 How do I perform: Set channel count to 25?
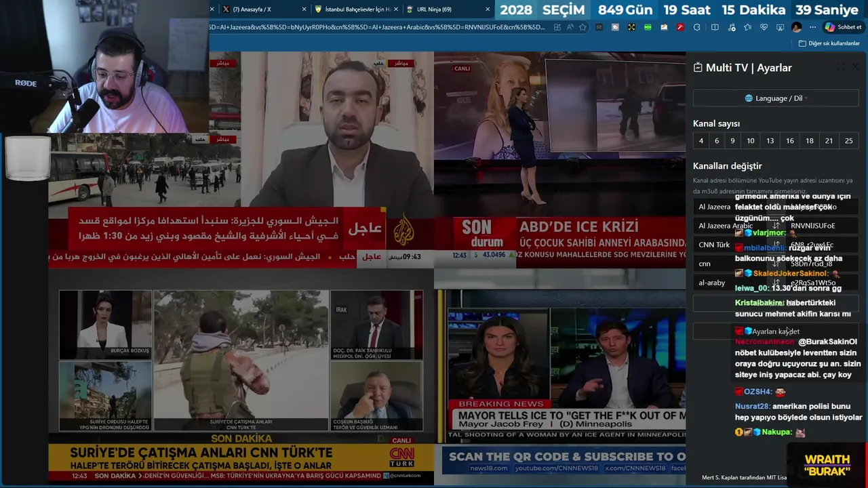[x=849, y=141]
